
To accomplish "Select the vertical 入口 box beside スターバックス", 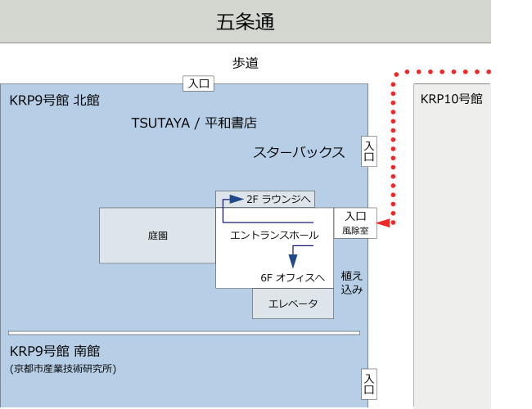I will point(369,151).
